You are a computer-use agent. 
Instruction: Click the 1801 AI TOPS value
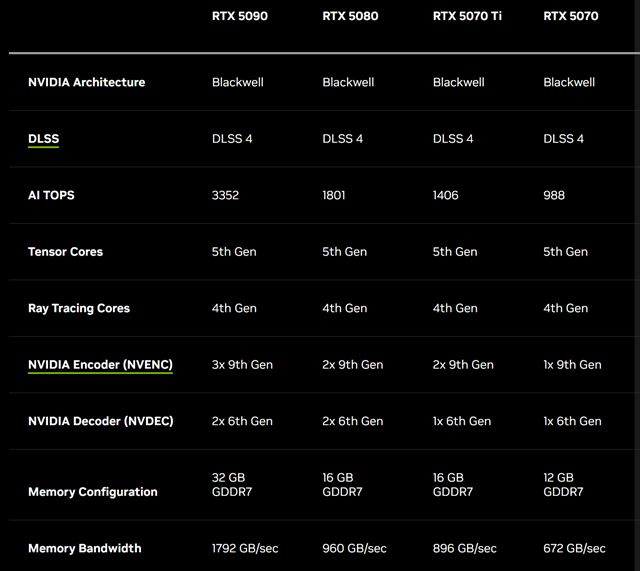[334, 195]
